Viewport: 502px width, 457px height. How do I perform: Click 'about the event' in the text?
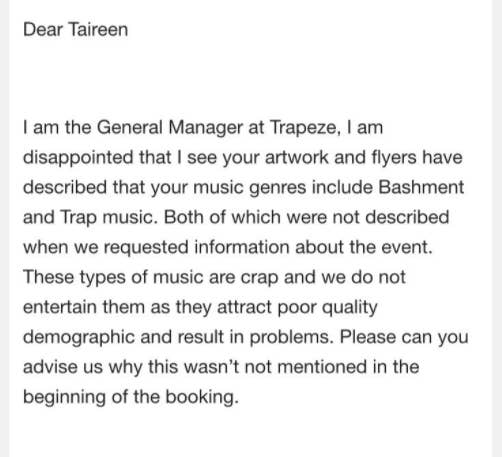pyautogui.click(x=363, y=248)
